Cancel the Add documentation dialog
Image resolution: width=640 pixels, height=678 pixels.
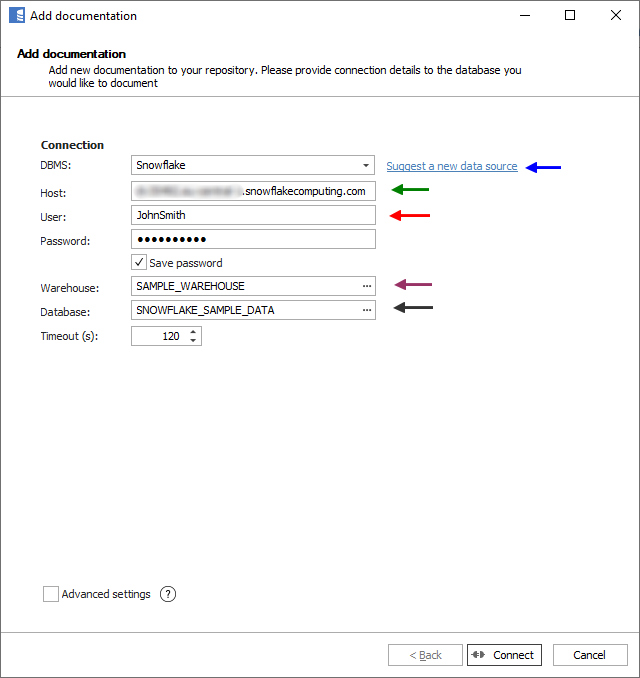tap(589, 655)
